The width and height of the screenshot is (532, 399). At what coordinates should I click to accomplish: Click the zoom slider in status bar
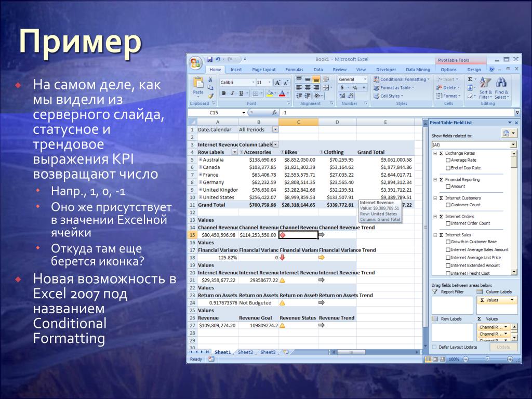click(487, 359)
